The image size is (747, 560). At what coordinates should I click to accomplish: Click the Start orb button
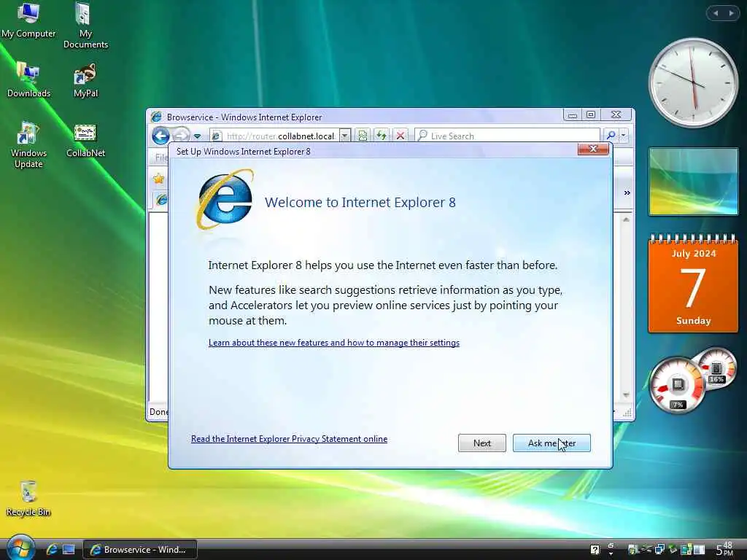click(20, 548)
